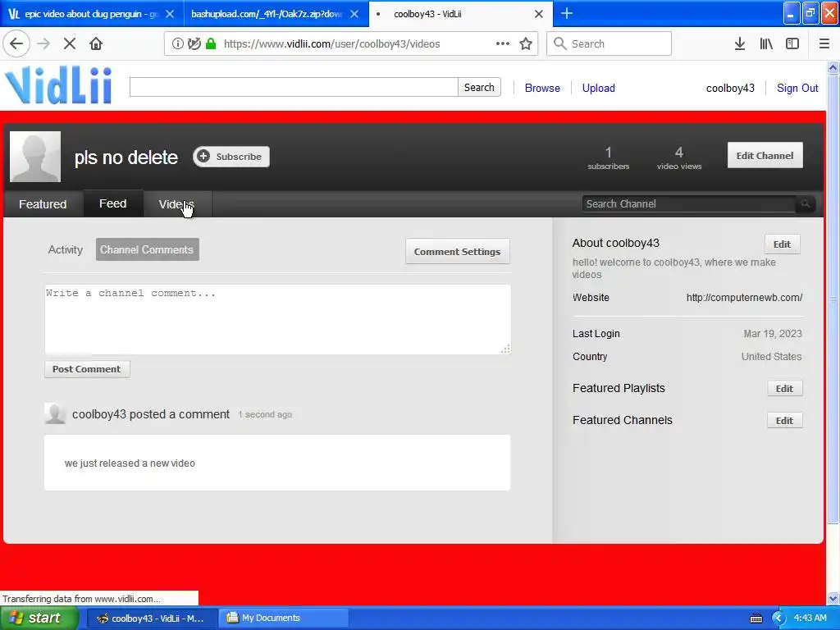
Task: Click the channel search magnifier icon
Action: (806, 203)
